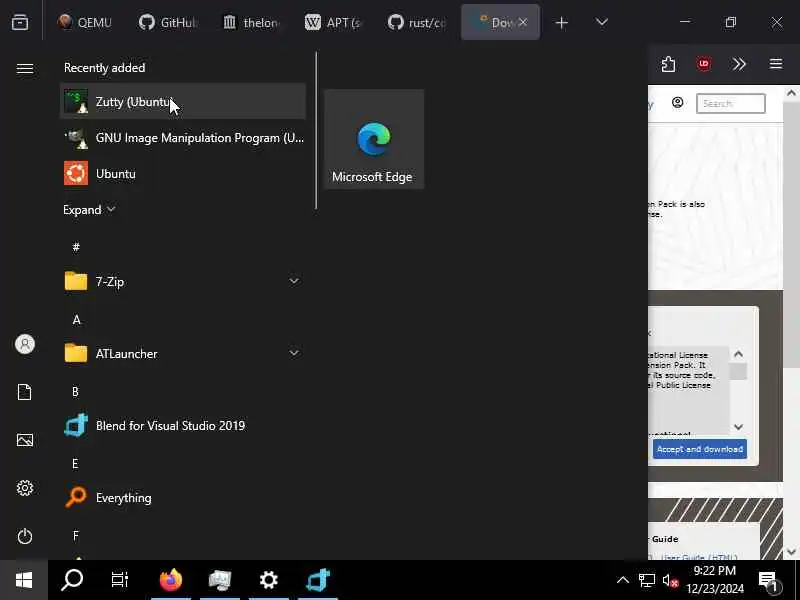The width and height of the screenshot is (800, 600).
Task: Open the Microsoft Edge tile
Action: pyautogui.click(x=374, y=139)
